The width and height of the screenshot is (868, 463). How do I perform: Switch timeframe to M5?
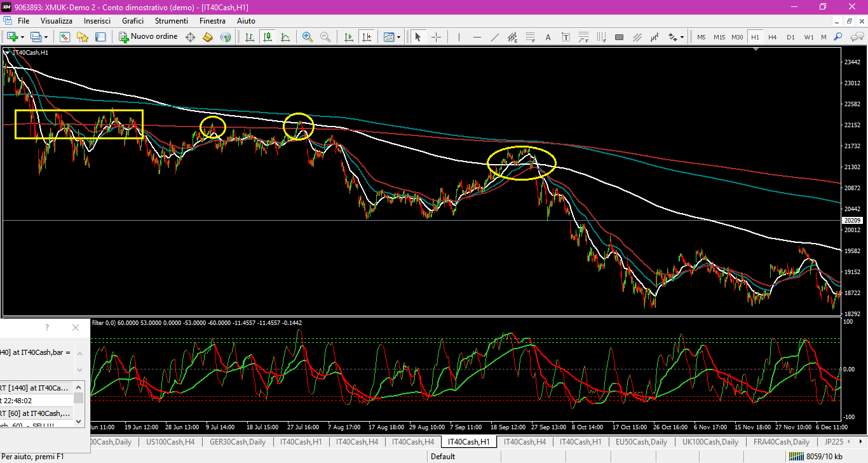pos(702,37)
